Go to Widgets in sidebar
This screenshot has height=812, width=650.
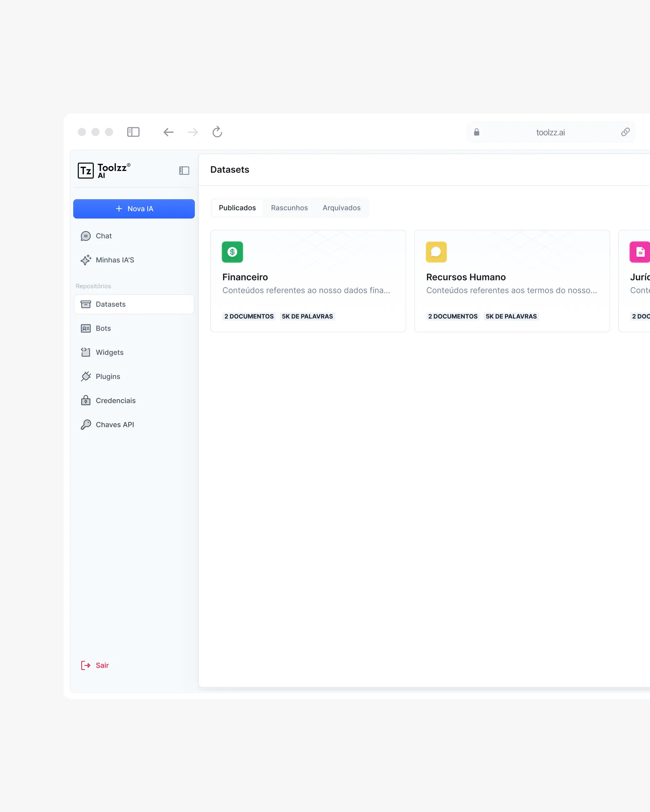109,353
